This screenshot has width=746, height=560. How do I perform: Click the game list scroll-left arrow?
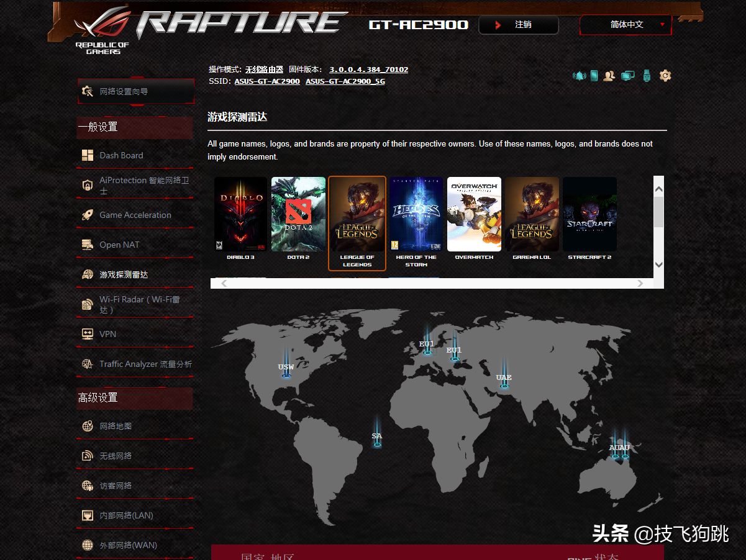point(224,284)
